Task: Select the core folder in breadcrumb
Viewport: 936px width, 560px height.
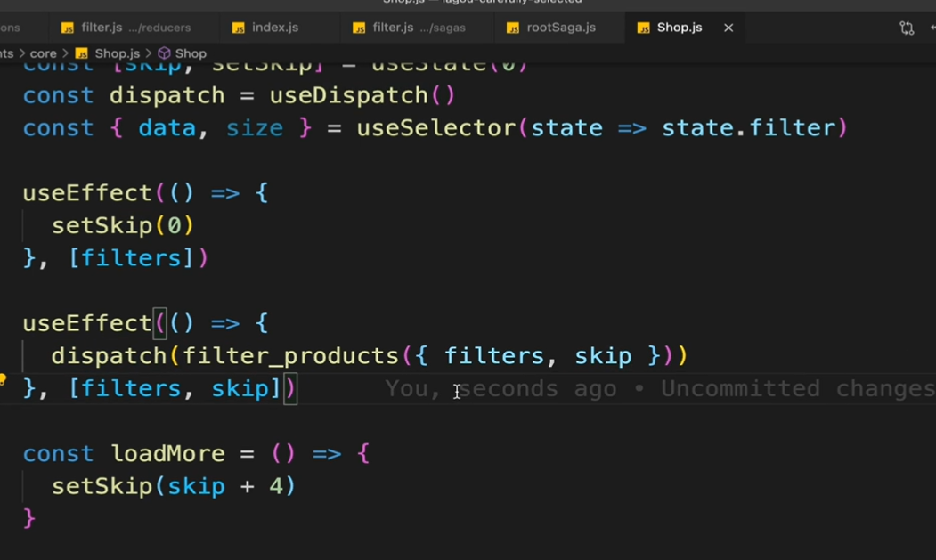Action: pyautogui.click(x=43, y=53)
